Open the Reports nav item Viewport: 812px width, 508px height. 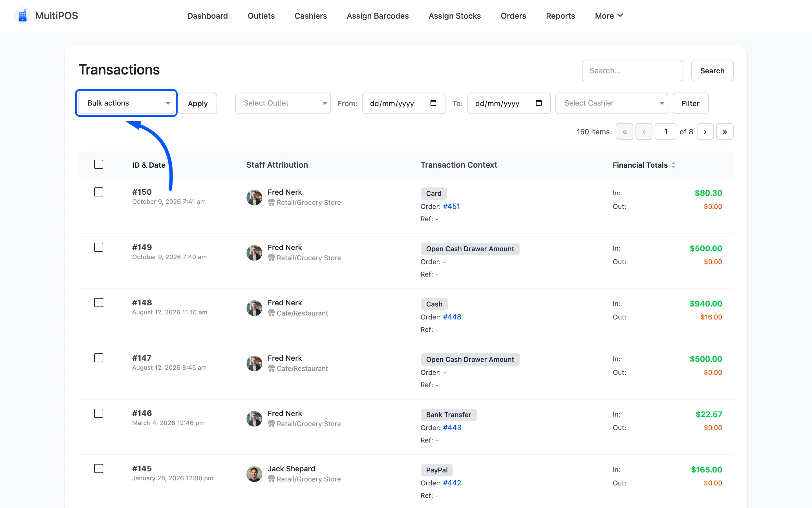(560, 16)
